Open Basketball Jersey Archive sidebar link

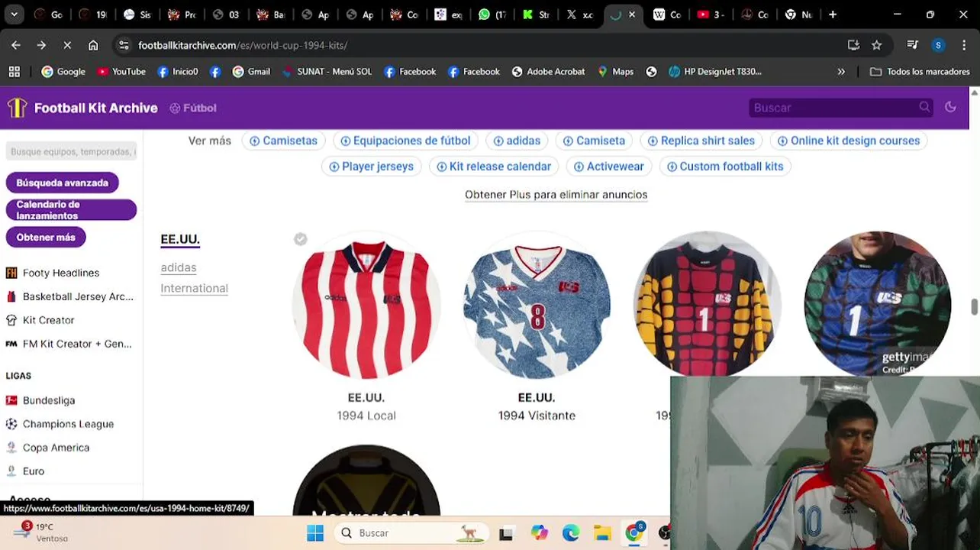[x=69, y=296]
